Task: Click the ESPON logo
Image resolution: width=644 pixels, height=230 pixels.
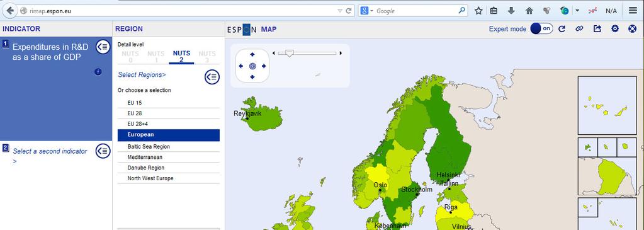Action: (242, 29)
